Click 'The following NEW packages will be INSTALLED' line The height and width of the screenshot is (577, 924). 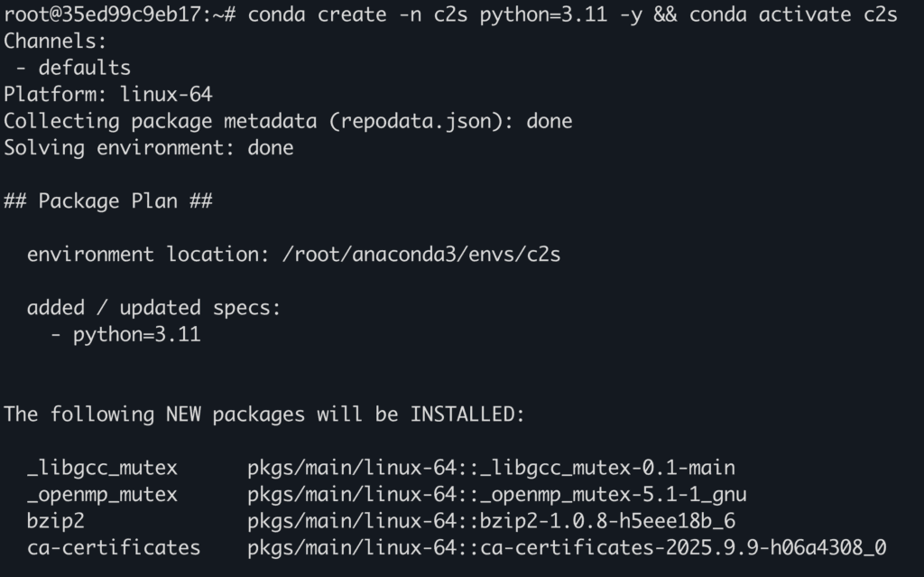[263, 414]
